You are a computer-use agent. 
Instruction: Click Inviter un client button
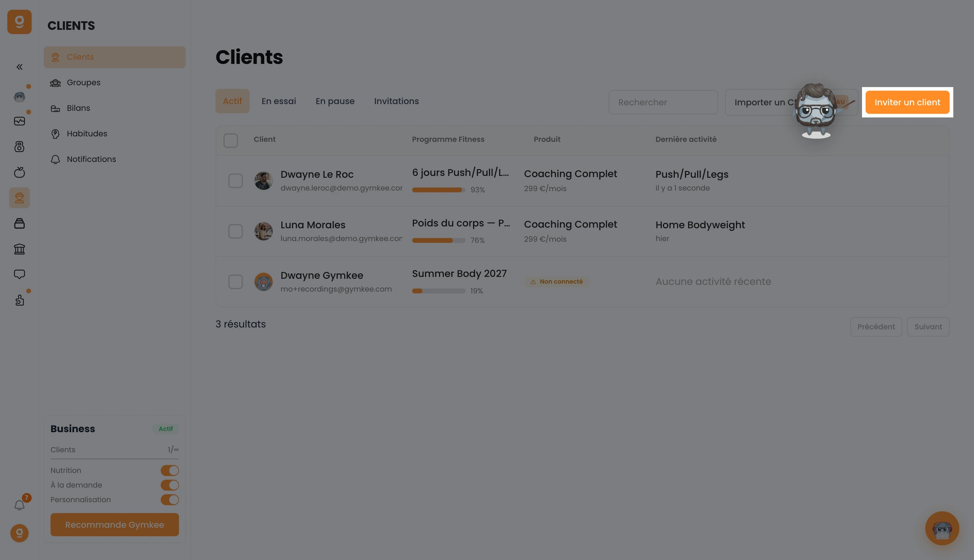pos(907,102)
